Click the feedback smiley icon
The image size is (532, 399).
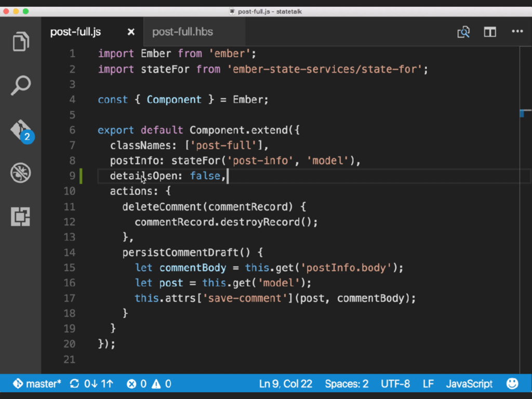coord(512,384)
